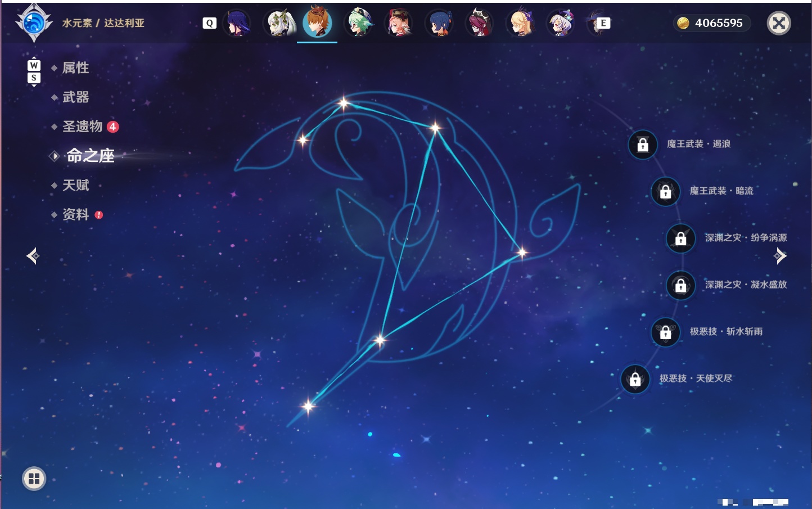Click the 魔王武装·遏浪 constellation label
This screenshot has width=812, height=509.
click(698, 144)
